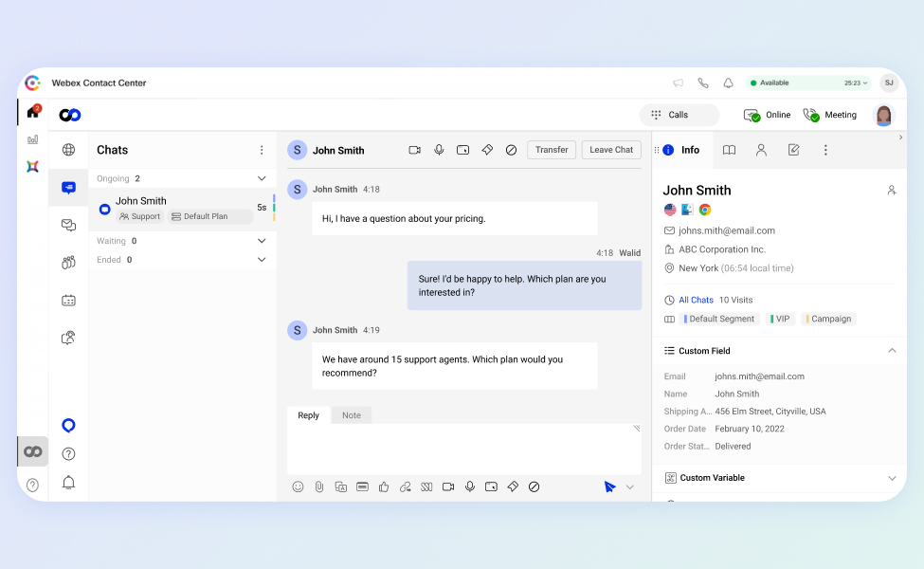Send message with the blue arrow icon

coord(610,487)
